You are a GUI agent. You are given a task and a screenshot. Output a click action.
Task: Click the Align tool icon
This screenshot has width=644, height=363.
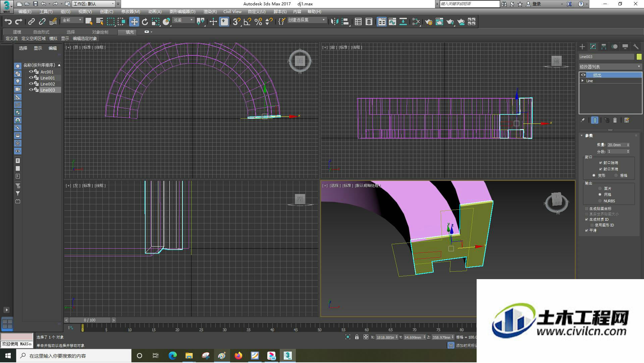tap(345, 22)
